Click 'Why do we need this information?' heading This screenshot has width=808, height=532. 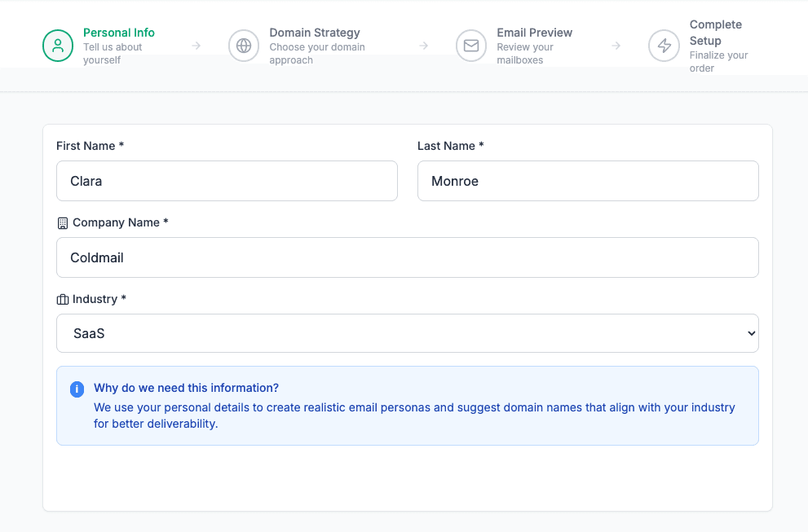186,388
